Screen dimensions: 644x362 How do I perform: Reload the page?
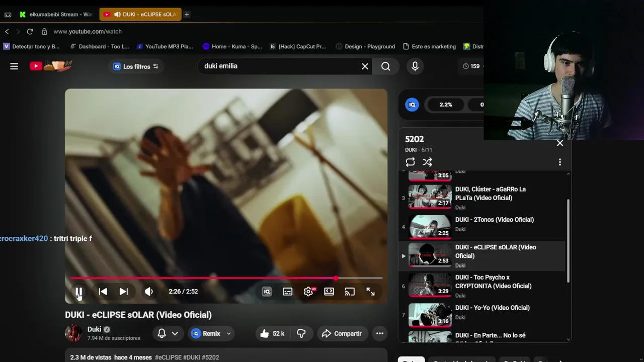click(x=30, y=31)
